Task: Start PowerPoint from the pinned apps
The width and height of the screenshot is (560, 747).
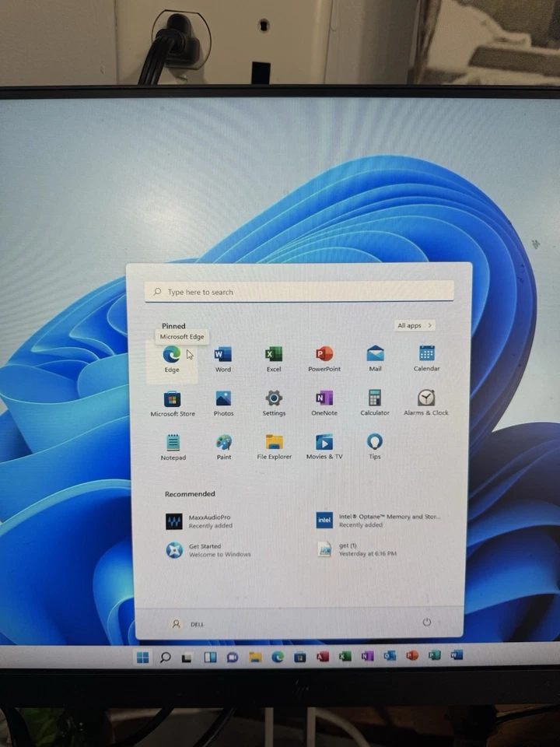Action: coord(324,359)
